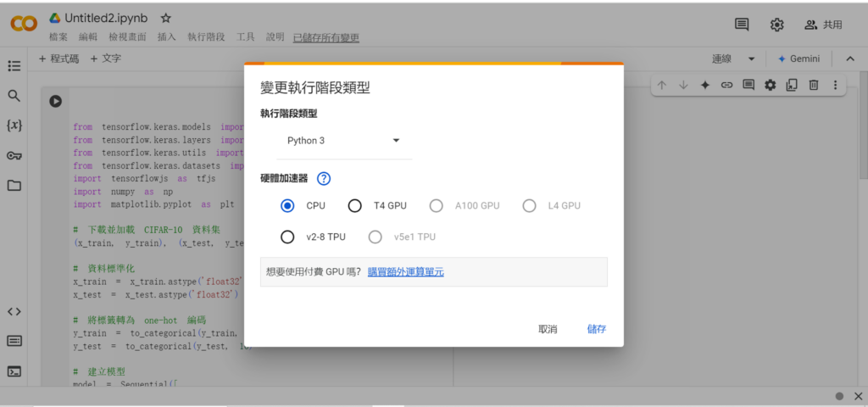This screenshot has height=407, width=868.
Task: Click the 購買額外運算單元 link
Action: click(x=405, y=272)
